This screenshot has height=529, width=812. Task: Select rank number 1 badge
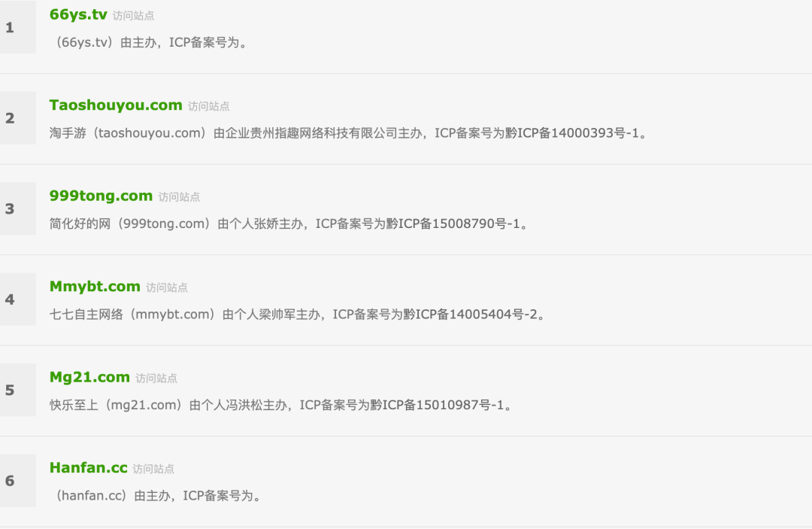pos(17,27)
